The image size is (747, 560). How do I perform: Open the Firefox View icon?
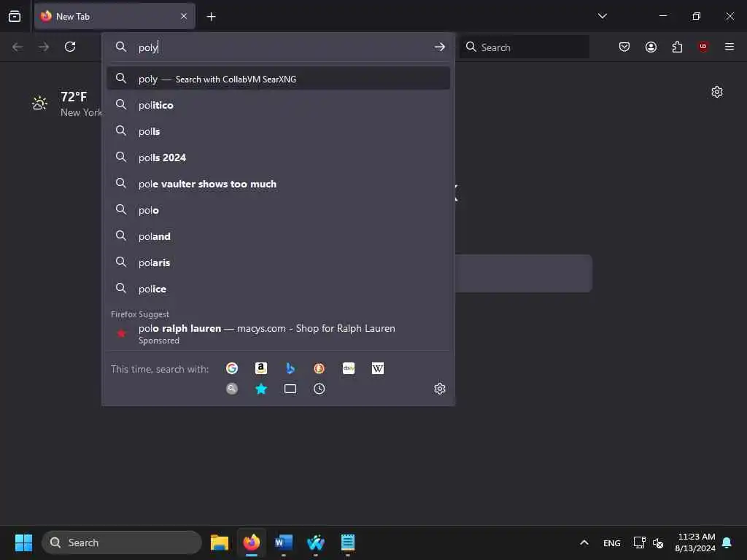point(15,16)
